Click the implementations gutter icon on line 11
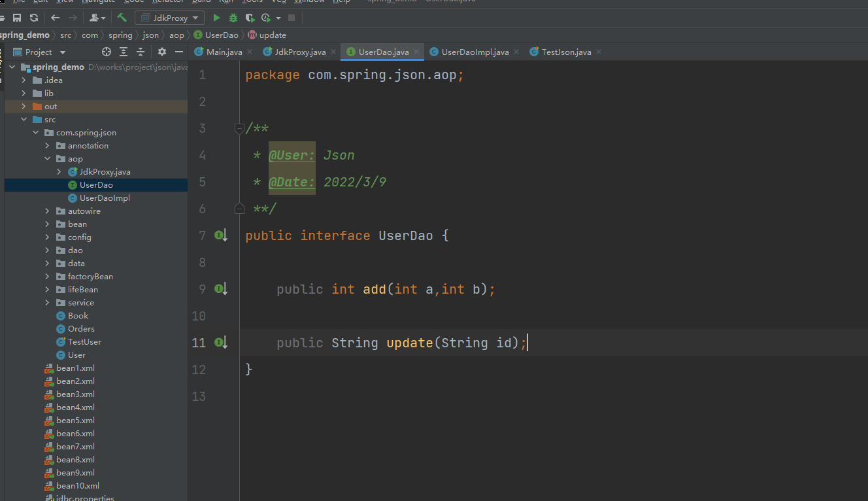 [221, 343]
